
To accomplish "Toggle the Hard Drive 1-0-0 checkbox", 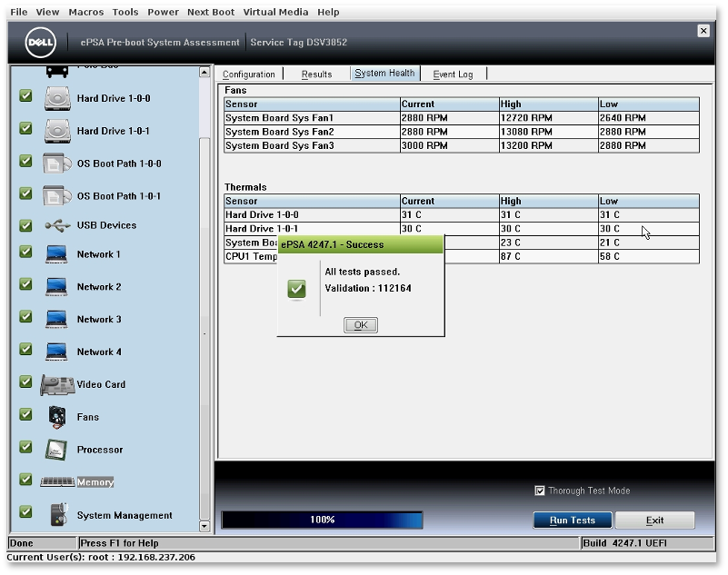I will [x=26, y=96].
